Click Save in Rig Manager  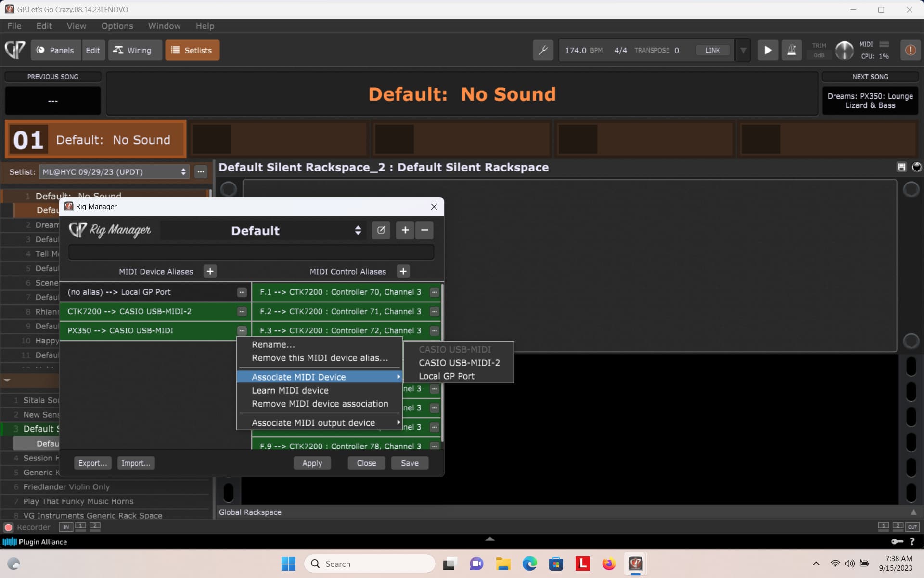[x=410, y=463]
